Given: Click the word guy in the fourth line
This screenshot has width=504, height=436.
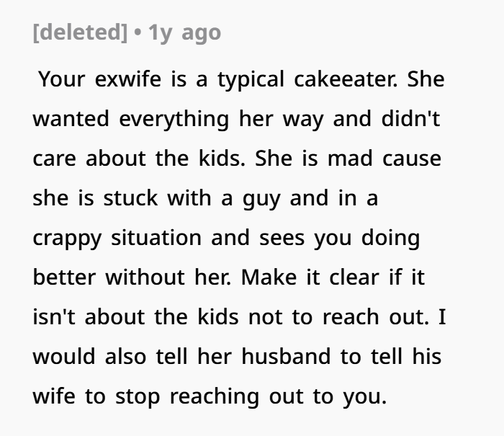Looking at the screenshot, I should (261, 199).
